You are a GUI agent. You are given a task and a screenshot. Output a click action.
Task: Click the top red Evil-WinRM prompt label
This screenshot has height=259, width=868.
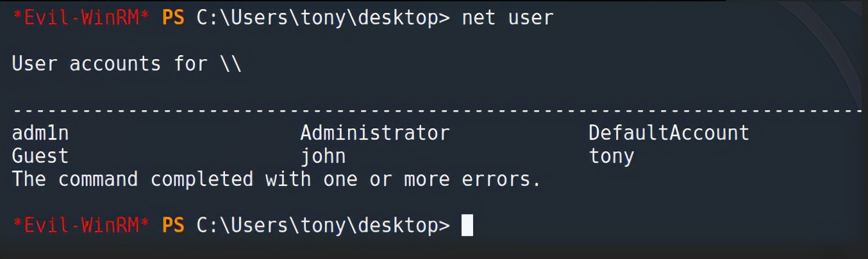click(81, 18)
